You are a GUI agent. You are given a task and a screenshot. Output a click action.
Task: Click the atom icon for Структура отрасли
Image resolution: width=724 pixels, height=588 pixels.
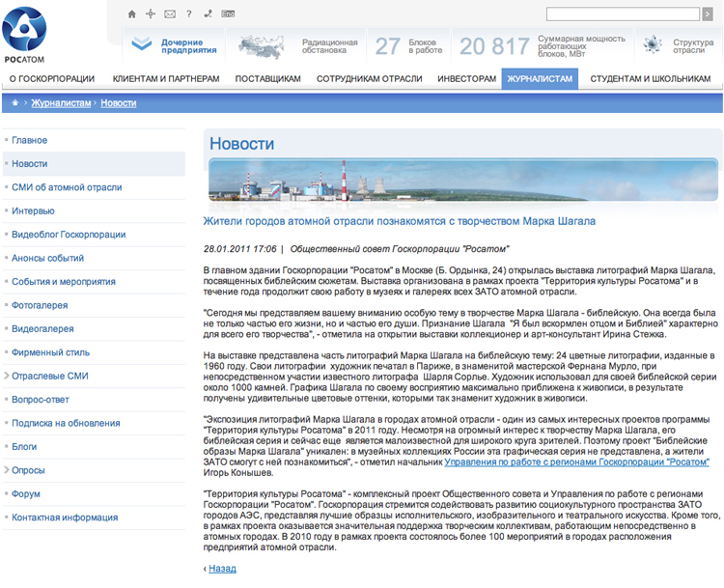click(653, 44)
